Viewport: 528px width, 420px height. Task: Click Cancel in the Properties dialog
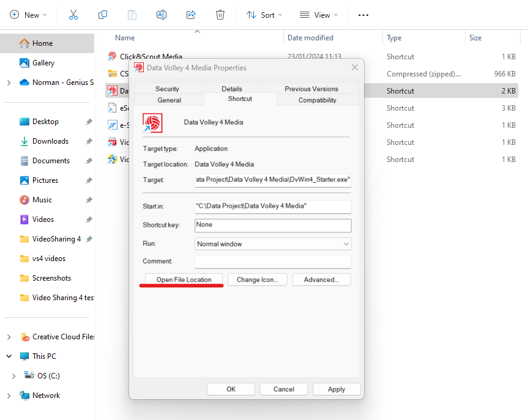coord(284,389)
